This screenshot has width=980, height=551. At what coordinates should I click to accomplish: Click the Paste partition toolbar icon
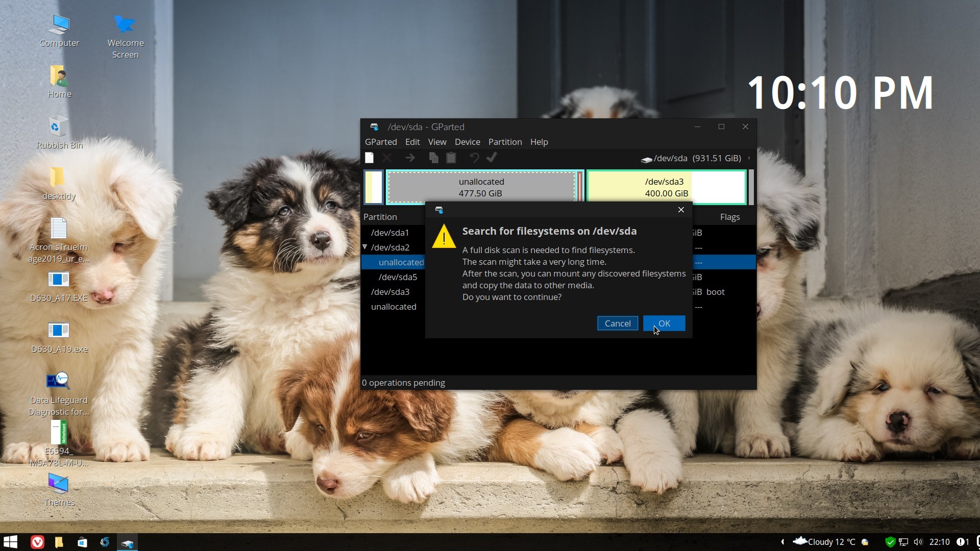tap(451, 158)
